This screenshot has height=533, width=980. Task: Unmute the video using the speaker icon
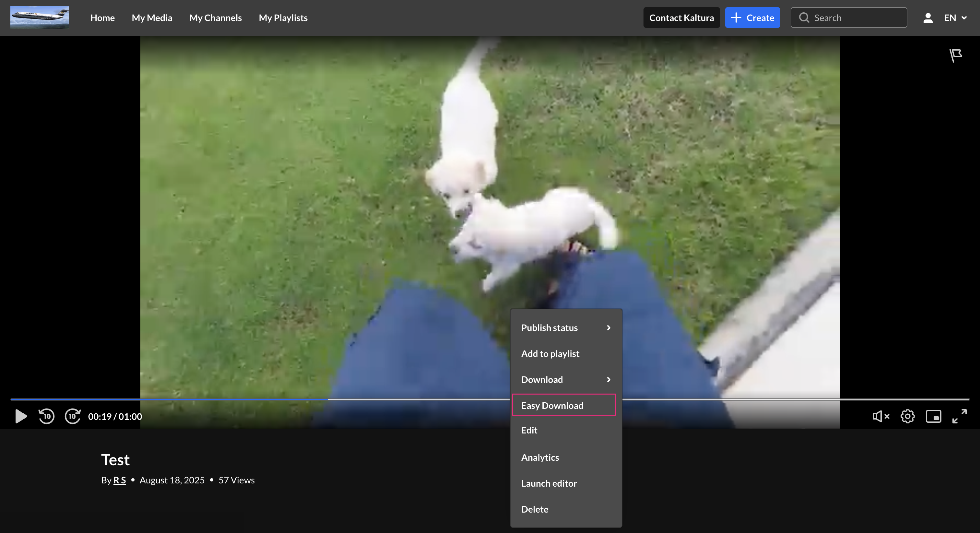880,416
